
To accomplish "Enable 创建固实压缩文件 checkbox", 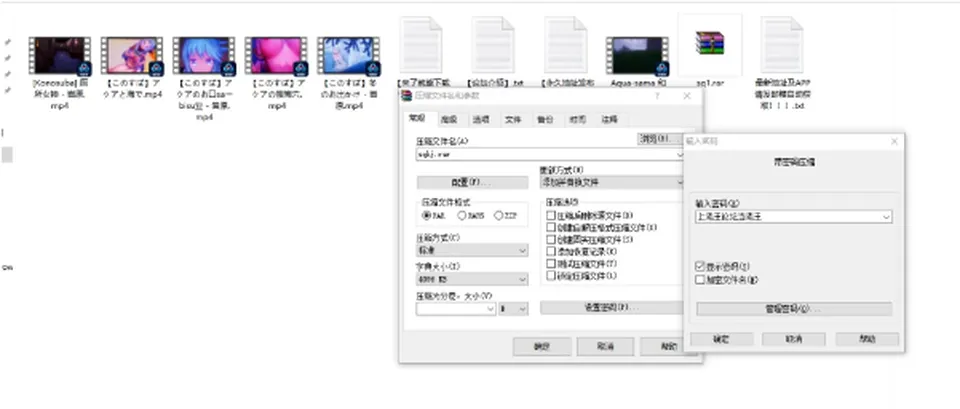I will click(x=551, y=239).
